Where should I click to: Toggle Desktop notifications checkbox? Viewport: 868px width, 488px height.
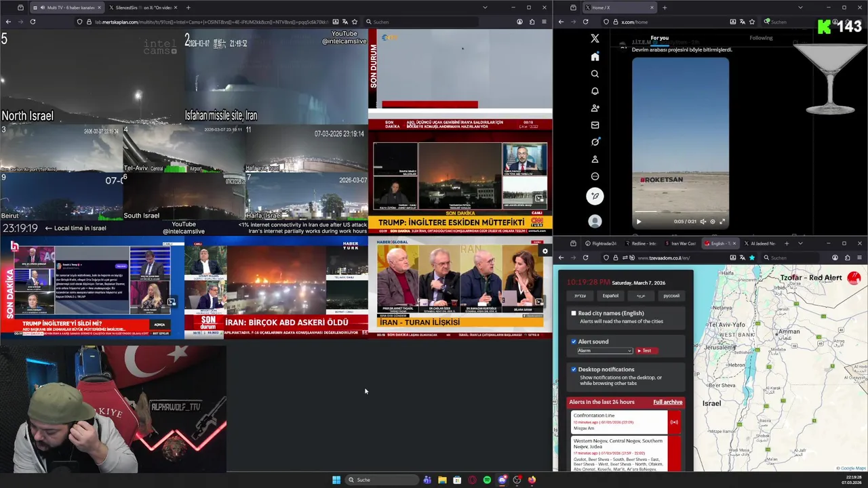574,369
